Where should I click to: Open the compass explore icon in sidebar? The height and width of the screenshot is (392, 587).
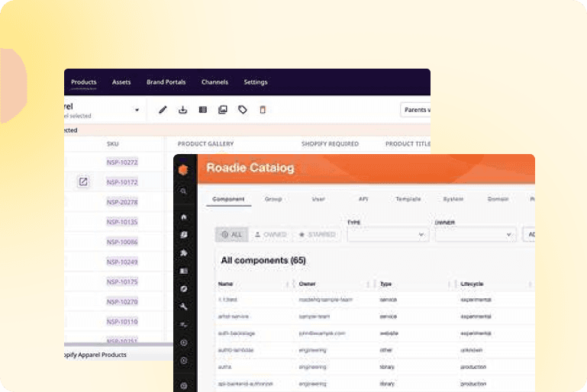coord(183,289)
